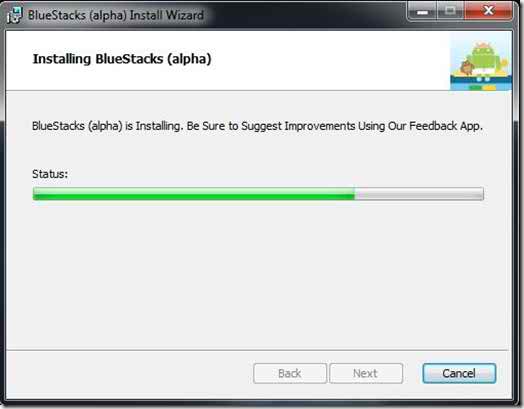Viewport: 524px width, 409px height.
Task: Click the separator line above the wizard buttons
Action: [257, 350]
